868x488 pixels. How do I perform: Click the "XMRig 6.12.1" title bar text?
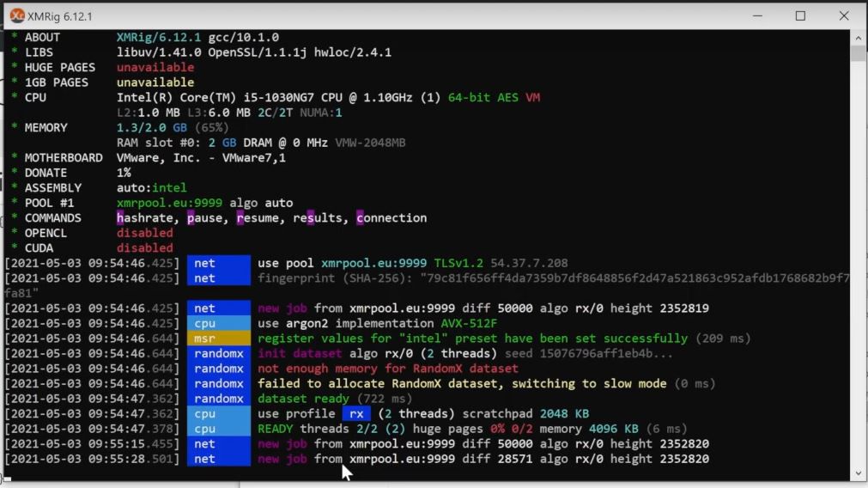pyautogui.click(x=60, y=16)
